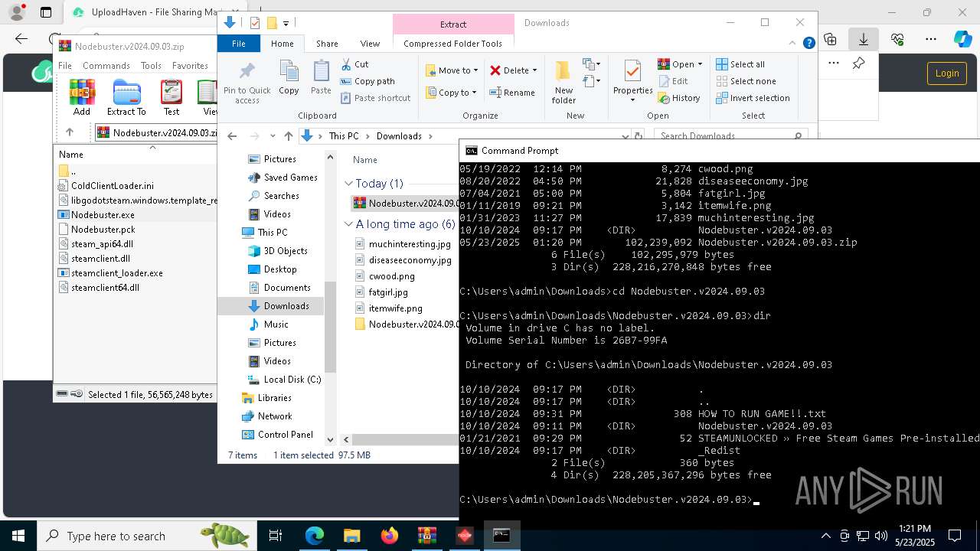The image size is (980, 551).
Task: Click Firefox in the taskbar
Action: (389, 536)
